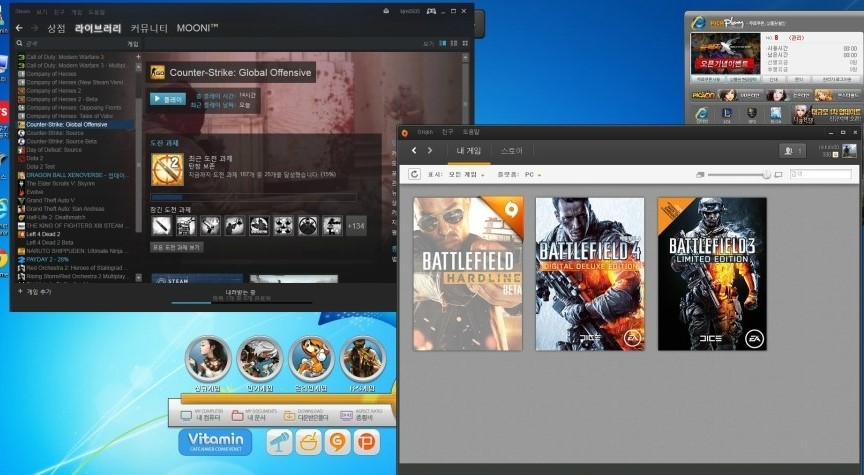Click the Vitamin cafe button

(x=215, y=442)
